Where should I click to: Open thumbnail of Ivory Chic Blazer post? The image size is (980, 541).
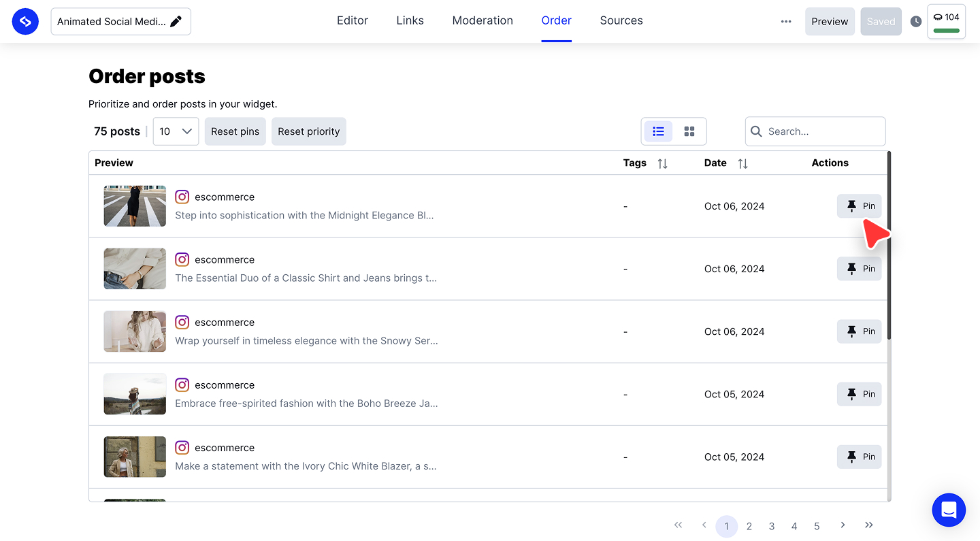click(135, 457)
